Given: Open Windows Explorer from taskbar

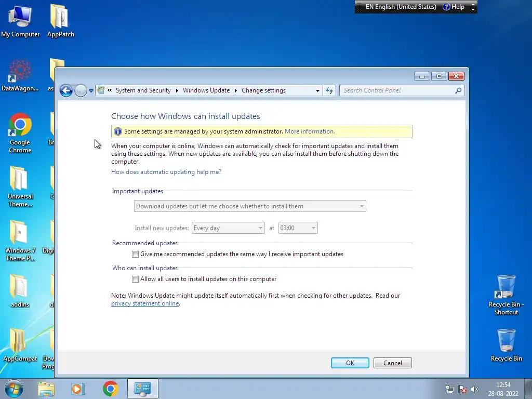Looking at the screenshot, I should click(46, 389).
